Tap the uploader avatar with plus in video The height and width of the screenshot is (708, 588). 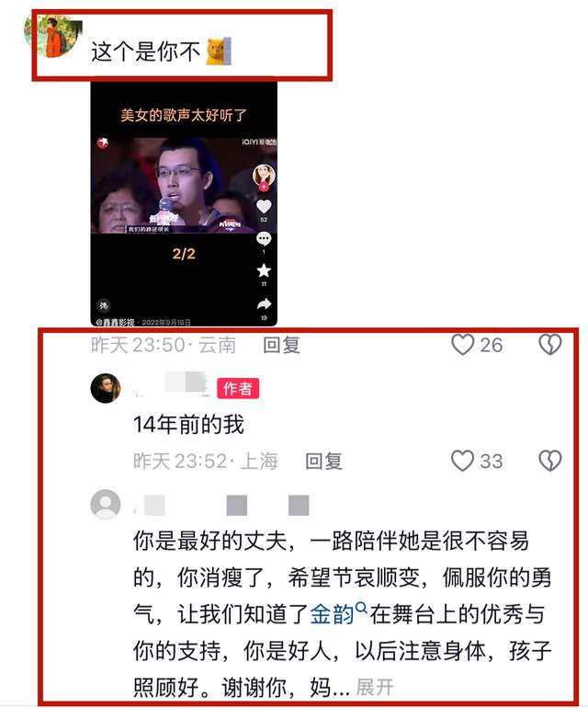coord(264,177)
